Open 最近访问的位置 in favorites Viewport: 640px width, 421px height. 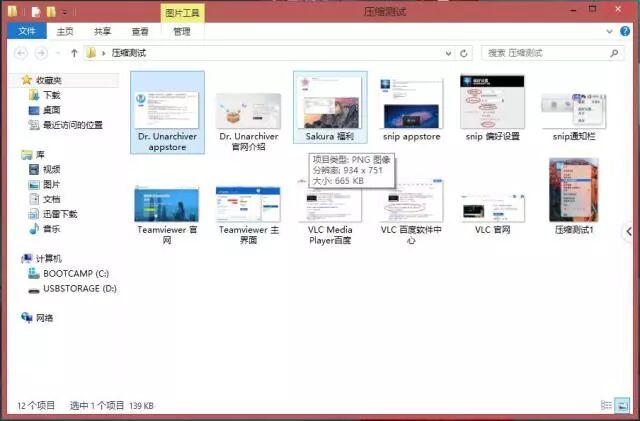(73, 125)
